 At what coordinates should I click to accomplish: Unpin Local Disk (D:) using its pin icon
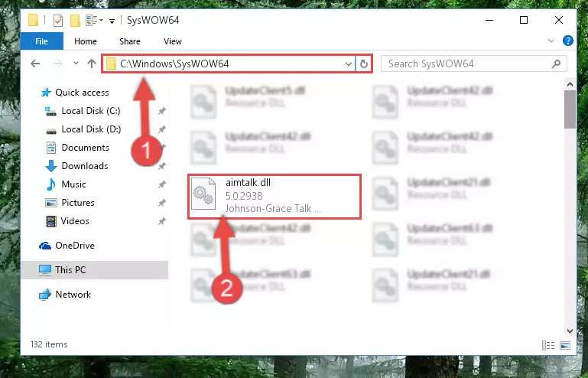pos(161,129)
